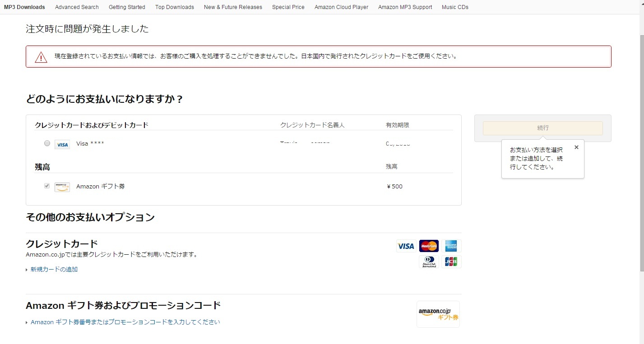Click the どのようにお支払いになりますか？ heading

(105, 99)
